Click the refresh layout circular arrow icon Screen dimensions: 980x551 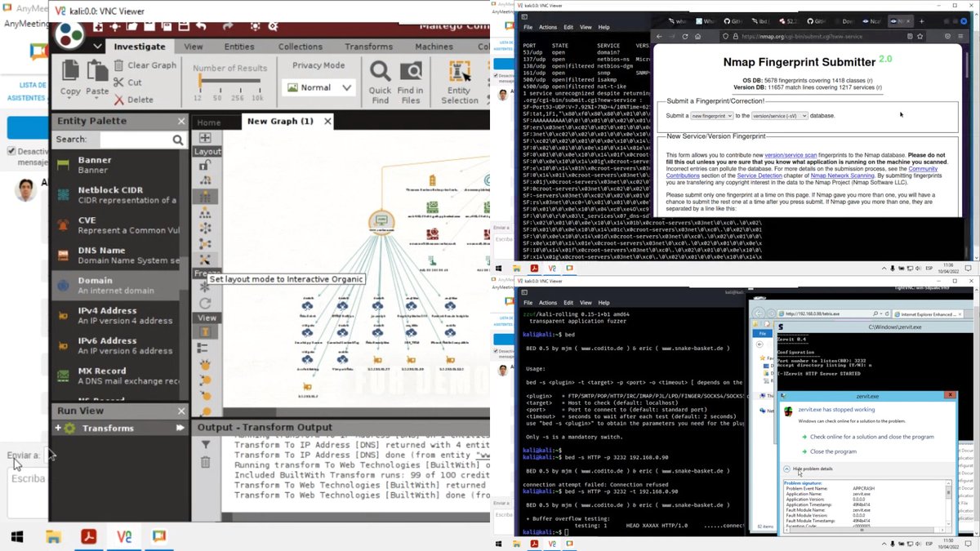point(205,304)
